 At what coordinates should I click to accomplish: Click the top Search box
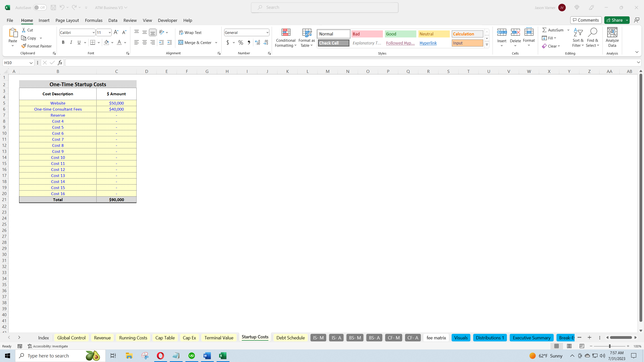[325, 8]
